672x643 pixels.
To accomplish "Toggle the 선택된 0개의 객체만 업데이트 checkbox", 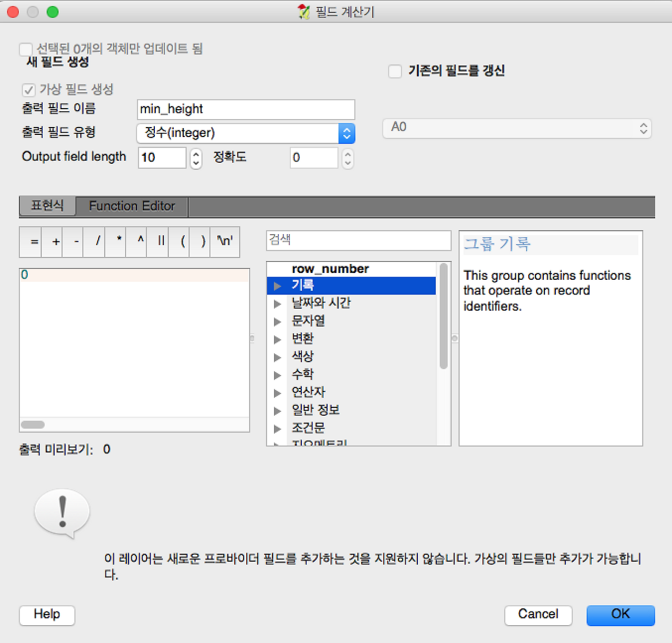I will [x=26, y=49].
